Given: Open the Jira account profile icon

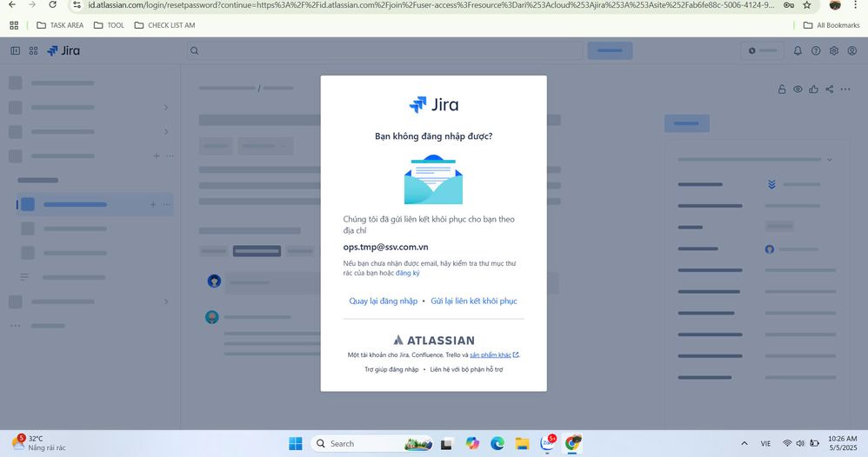Looking at the screenshot, I should (x=852, y=51).
